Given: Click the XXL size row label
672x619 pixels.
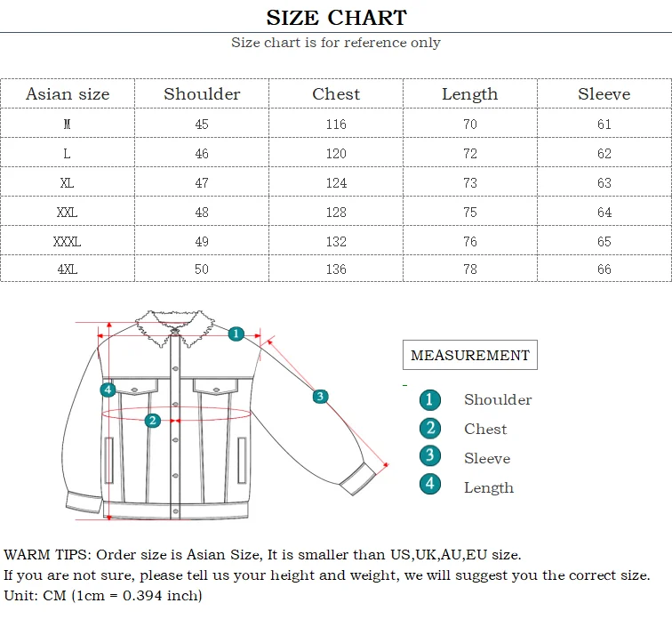Looking at the screenshot, I should [68, 213].
